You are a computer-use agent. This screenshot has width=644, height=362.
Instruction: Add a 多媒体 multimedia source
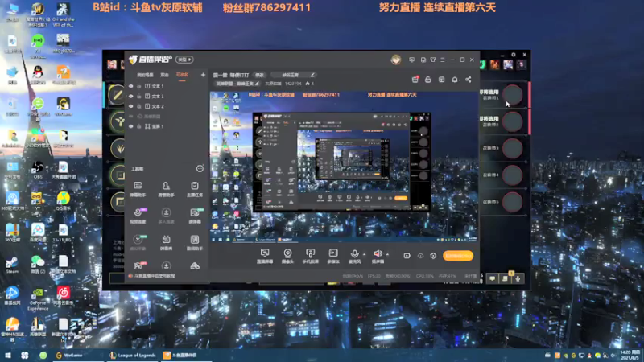coord(333,256)
